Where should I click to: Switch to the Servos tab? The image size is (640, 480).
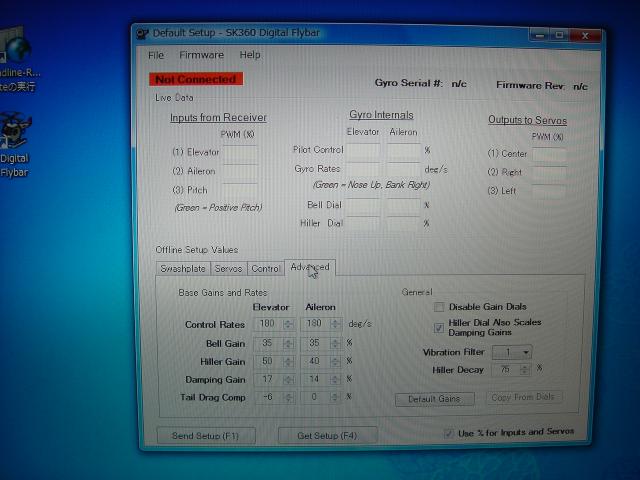point(228,269)
